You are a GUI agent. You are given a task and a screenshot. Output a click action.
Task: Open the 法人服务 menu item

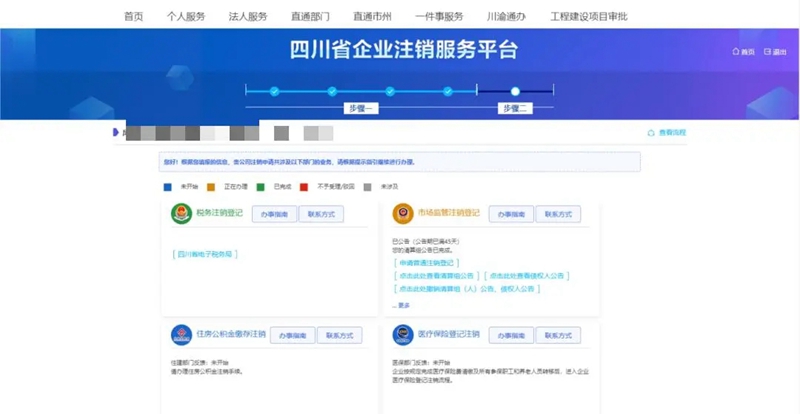coord(248,16)
